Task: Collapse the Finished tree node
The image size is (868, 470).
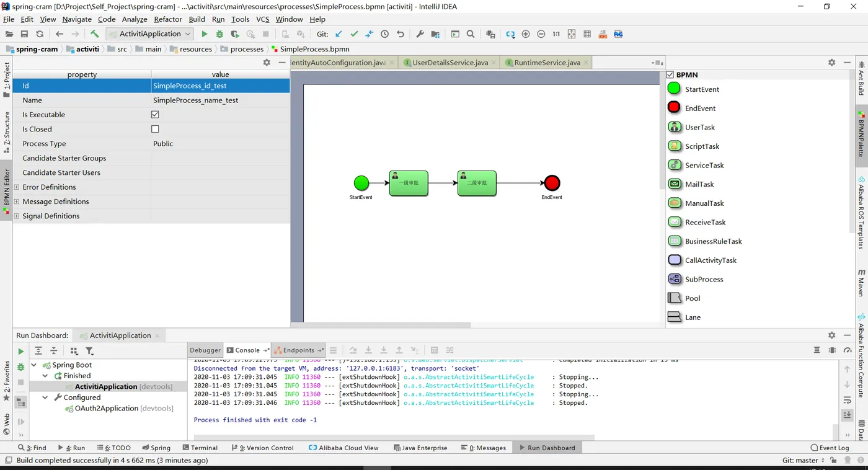Action: (45, 376)
